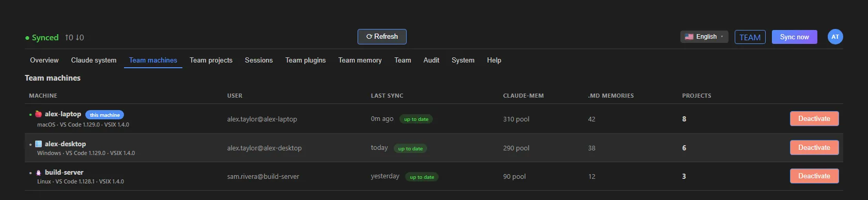
Task: Click the Linux penguin icon for build-server
Action: (38, 172)
